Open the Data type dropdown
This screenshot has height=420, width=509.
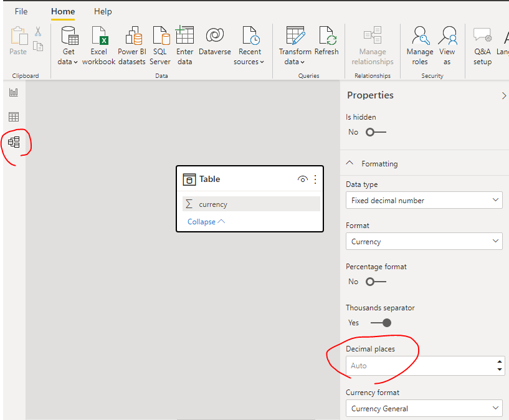pos(424,200)
